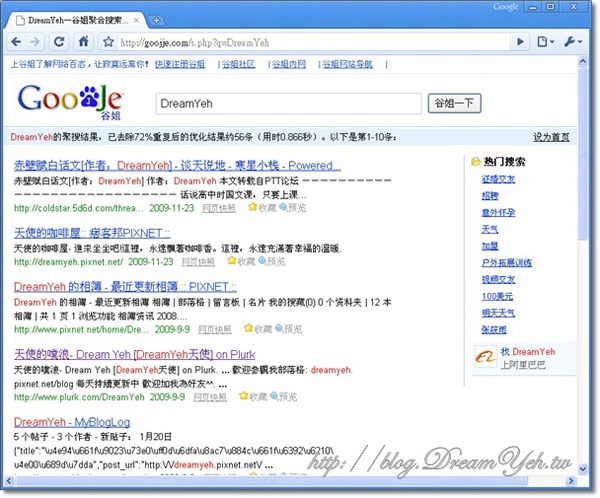The width and height of the screenshot is (600, 498).
Task: Click the vertical scrollbar up arrow
Action: 582,61
